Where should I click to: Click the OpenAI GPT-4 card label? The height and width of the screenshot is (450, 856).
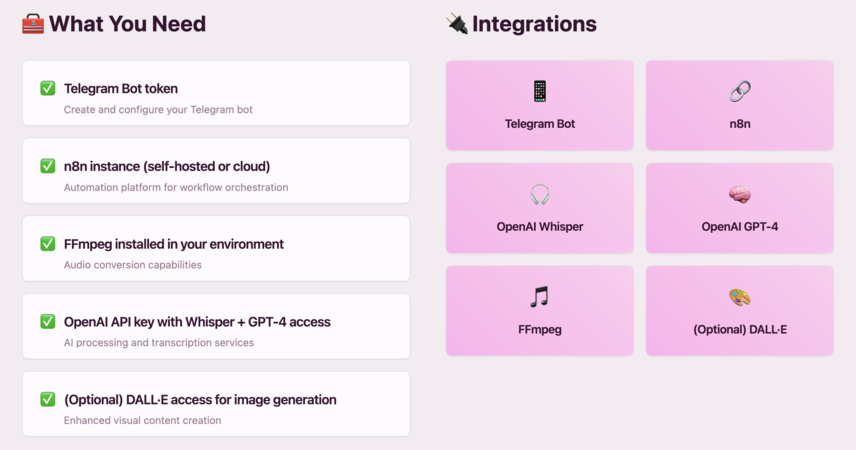[740, 227]
